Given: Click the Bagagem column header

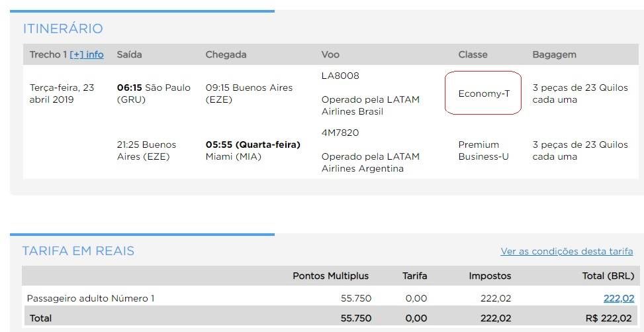Looking at the screenshot, I should pyautogui.click(x=554, y=55).
